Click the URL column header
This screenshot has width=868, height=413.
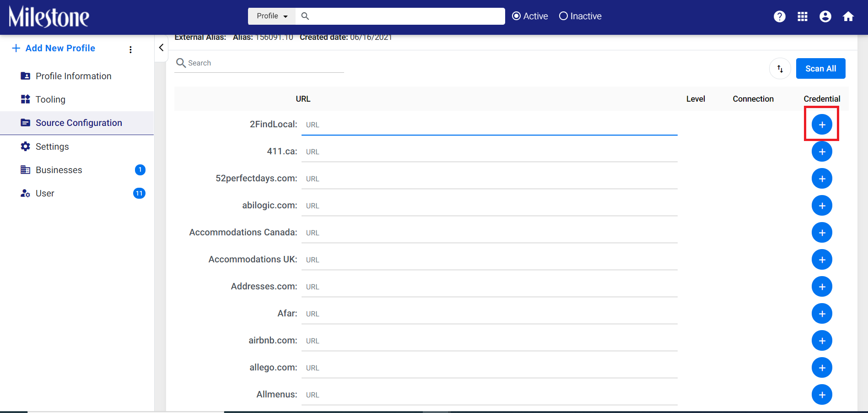(303, 99)
